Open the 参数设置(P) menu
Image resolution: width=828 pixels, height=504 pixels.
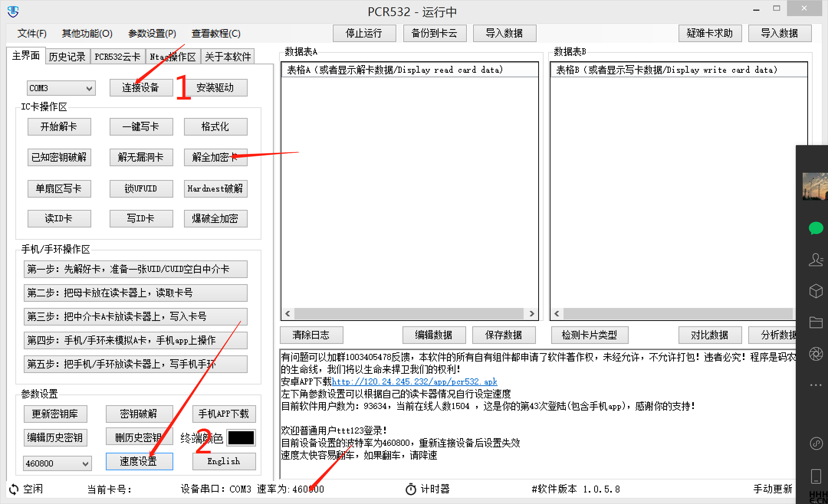coord(152,33)
